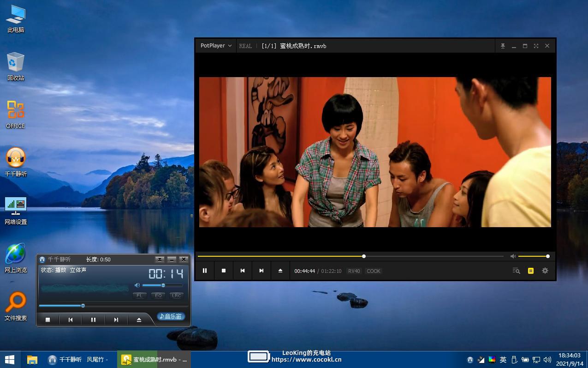Pause the PotPlayer video playback
The height and width of the screenshot is (368, 588).
205,271
